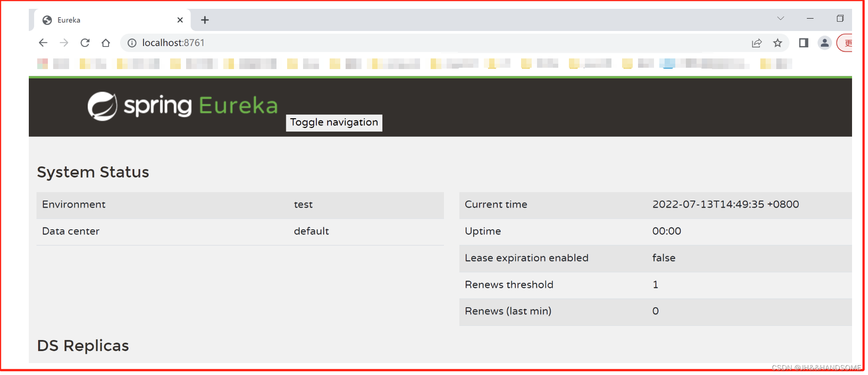The image size is (868, 375).
Task: Select the Current time label
Action: (496, 205)
